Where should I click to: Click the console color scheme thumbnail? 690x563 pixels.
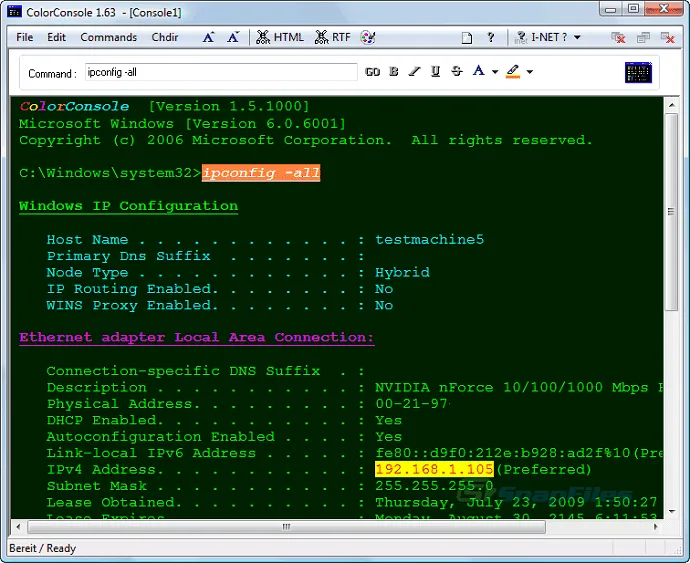coord(638,72)
